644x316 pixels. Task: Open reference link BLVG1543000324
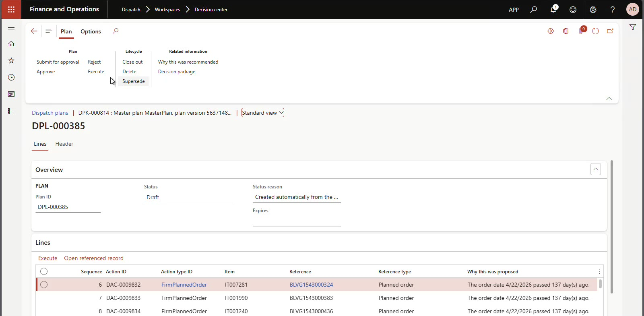pos(311,285)
